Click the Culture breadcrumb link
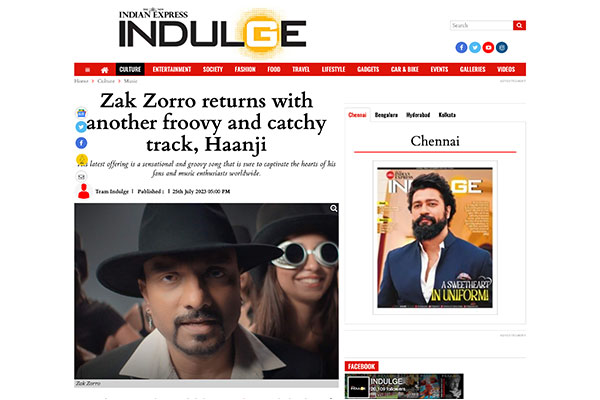This screenshot has width=600, height=400. point(106,81)
